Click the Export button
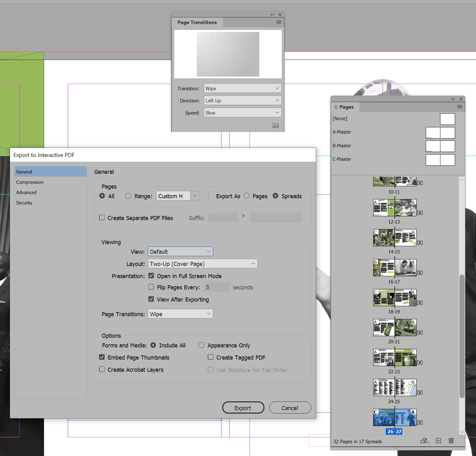 coord(243,408)
